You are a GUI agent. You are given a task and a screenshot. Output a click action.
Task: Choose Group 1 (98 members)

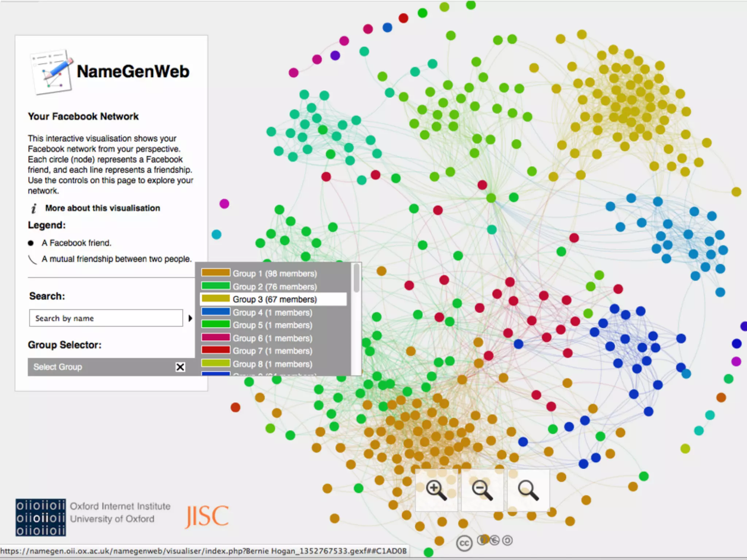click(x=275, y=273)
